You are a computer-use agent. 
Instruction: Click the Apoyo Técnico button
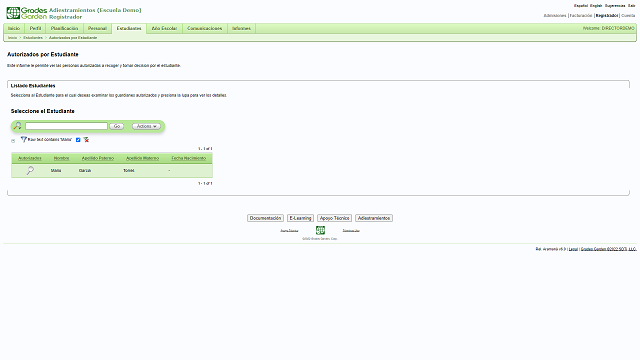pyautogui.click(x=334, y=218)
